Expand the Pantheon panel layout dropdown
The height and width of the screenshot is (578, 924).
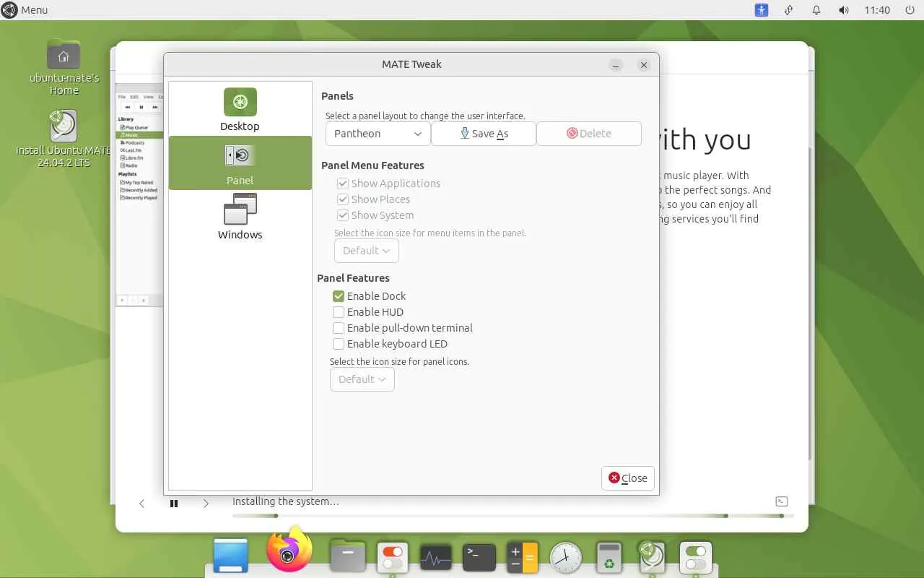(378, 134)
